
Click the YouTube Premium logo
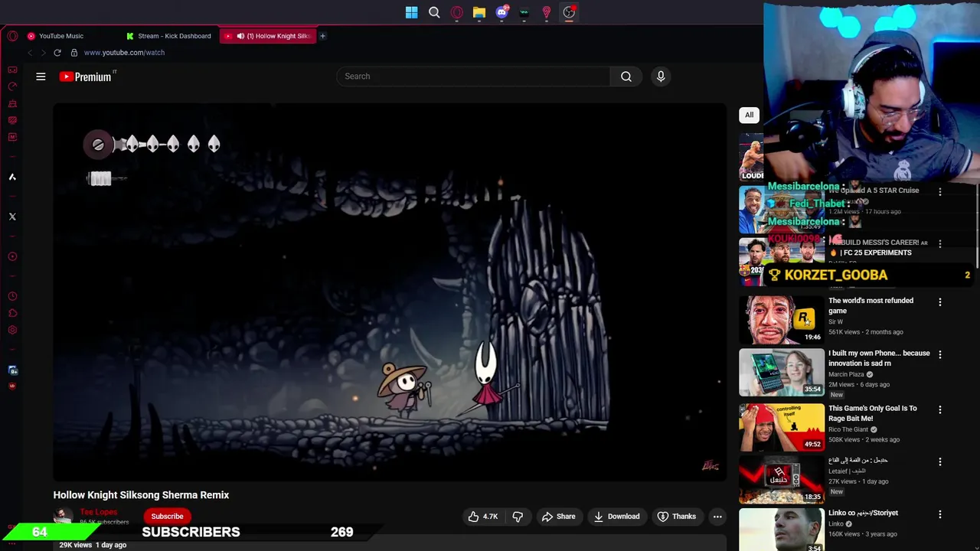[x=87, y=77]
